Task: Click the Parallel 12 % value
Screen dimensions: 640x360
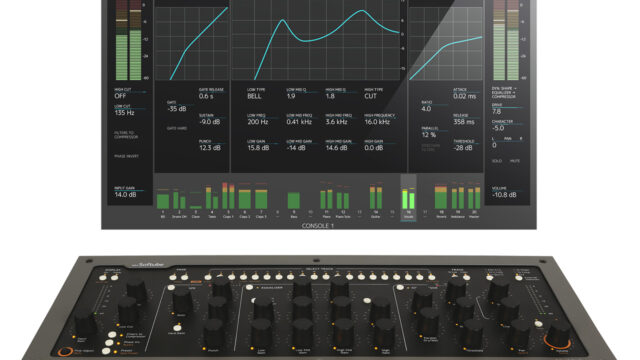Action: coord(429,135)
